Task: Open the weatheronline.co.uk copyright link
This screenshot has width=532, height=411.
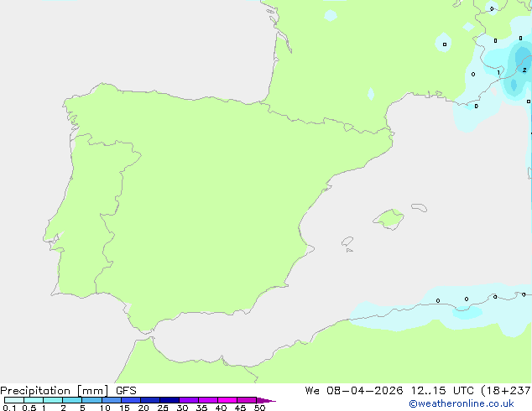Action: (x=461, y=403)
